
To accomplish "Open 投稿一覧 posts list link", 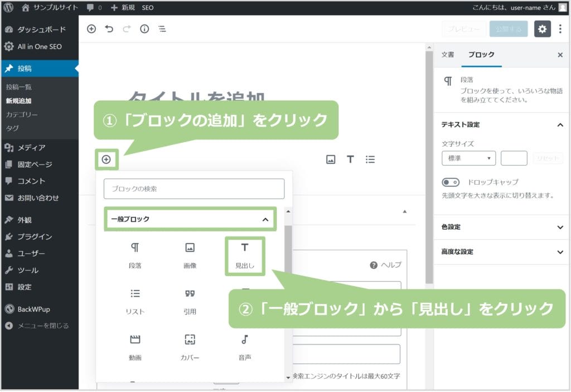I will point(19,87).
